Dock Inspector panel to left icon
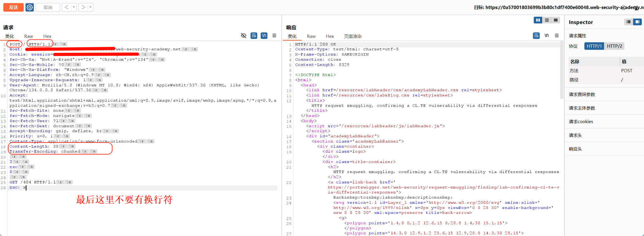The width and height of the screenshot is (644, 236). pos(629,22)
